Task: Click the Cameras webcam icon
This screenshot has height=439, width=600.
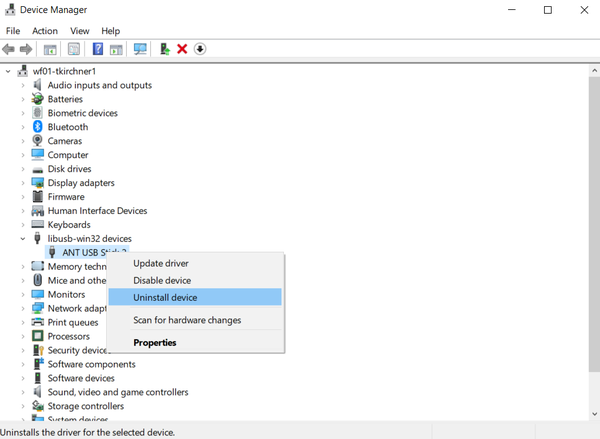Action: point(38,141)
